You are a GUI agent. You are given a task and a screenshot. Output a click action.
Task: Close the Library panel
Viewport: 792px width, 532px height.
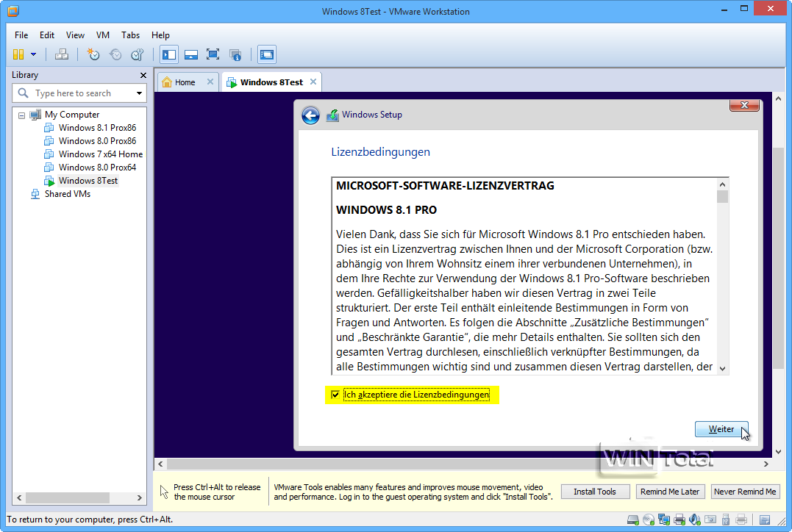(143, 75)
